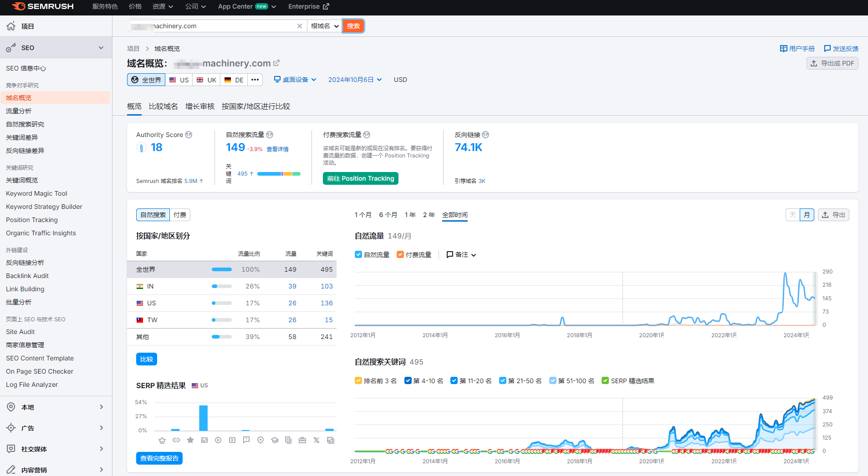Image resolution: width=868 pixels, height=476 pixels.
Task: Select the 6 个月 time range
Action: pos(388,215)
